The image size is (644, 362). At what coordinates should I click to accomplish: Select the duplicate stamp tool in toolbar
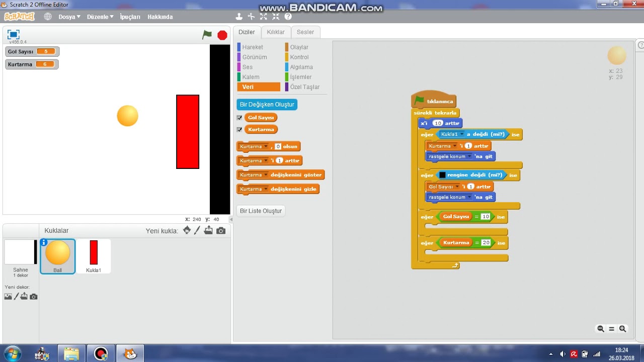tap(239, 17)
